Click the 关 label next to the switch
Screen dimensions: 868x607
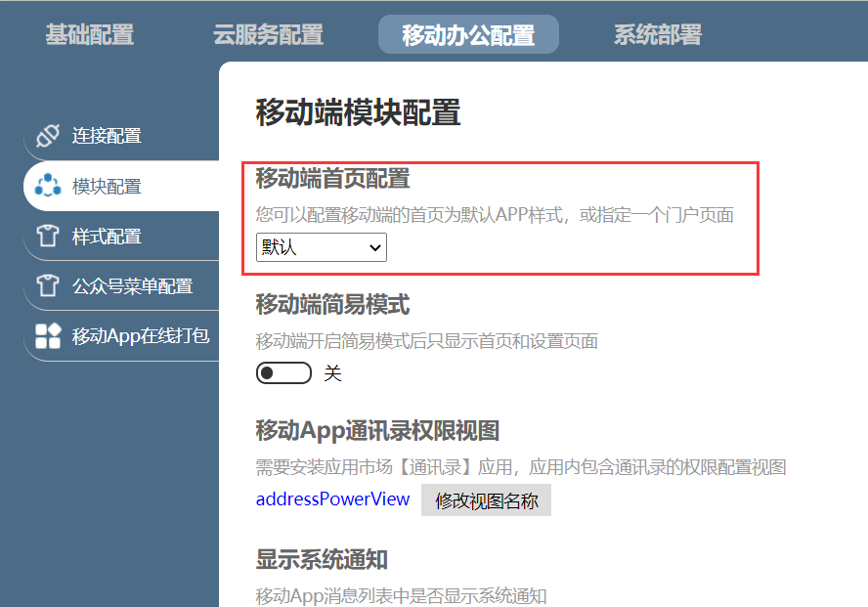[332, 373]
